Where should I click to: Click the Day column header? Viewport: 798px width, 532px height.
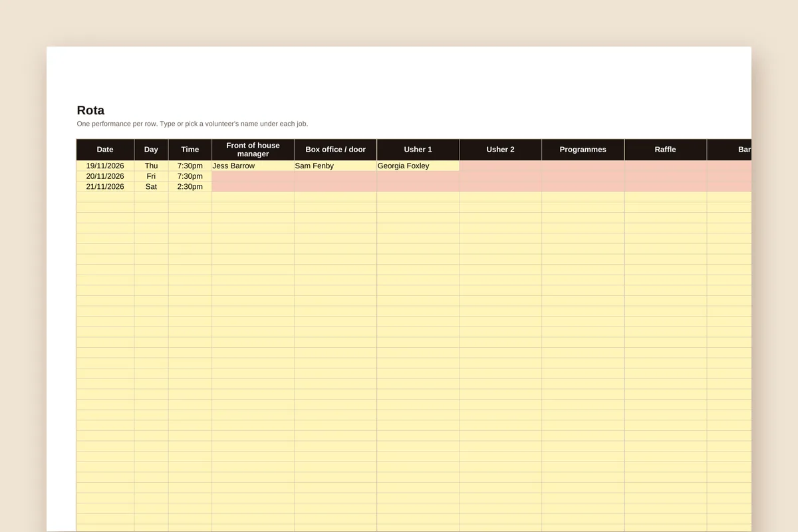[x=151, y=150]
